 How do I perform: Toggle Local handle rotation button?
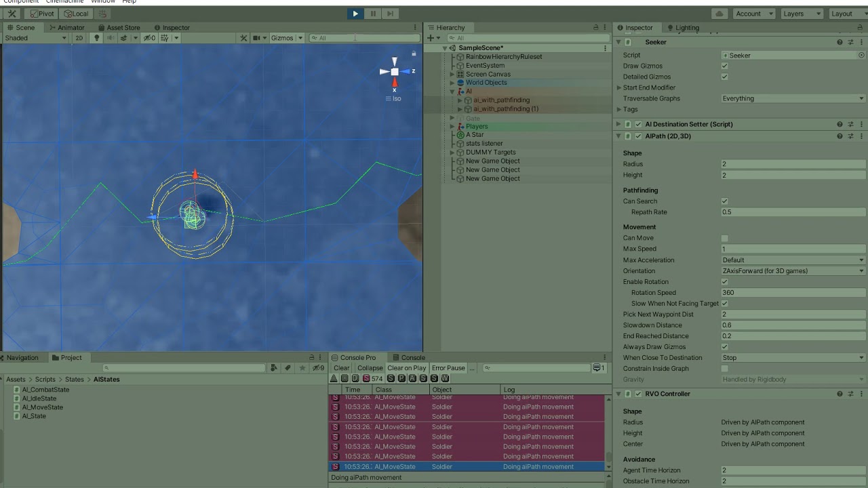pyautogui.click(x=75, y=14)
